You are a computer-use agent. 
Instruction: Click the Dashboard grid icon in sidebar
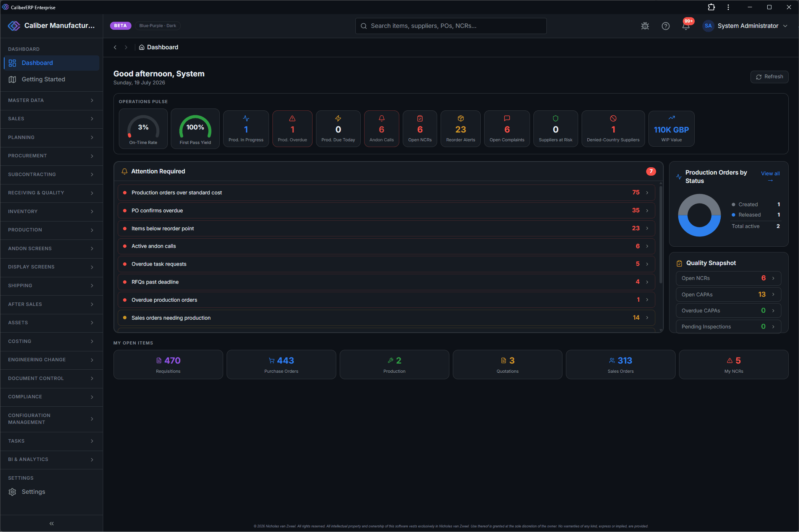point(13,63)
